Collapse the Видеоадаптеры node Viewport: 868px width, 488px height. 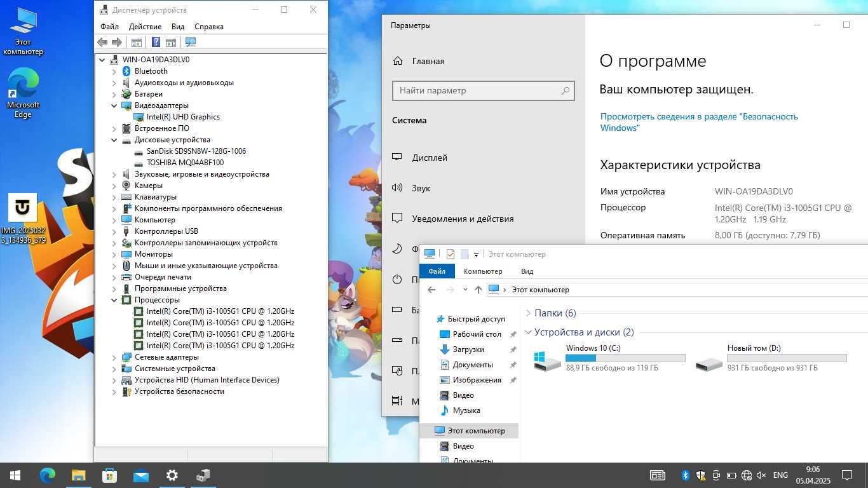(x=114, y=105)
